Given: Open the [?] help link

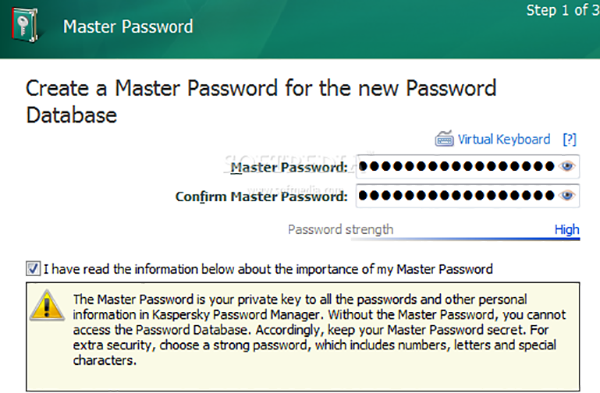Looking at the screenshot, I should point(569,139).
